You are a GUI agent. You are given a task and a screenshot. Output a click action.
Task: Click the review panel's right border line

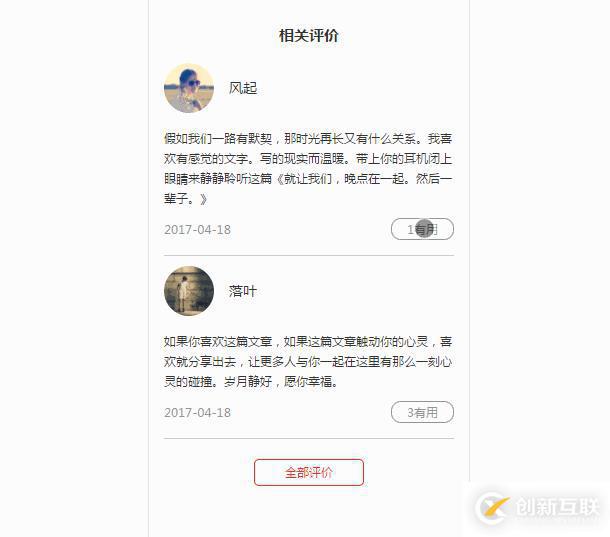(469, 240)
